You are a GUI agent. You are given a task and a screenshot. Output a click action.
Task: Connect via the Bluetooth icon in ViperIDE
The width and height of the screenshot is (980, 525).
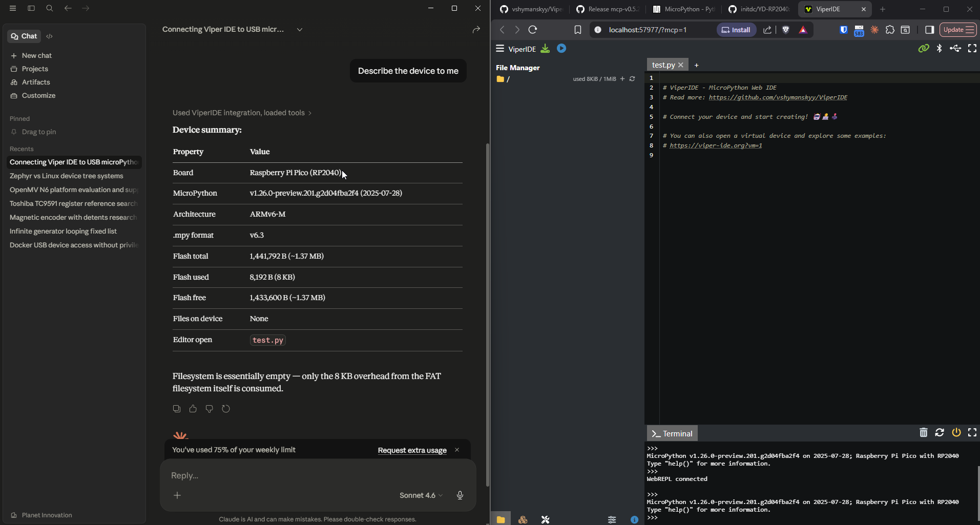(939, 49)
